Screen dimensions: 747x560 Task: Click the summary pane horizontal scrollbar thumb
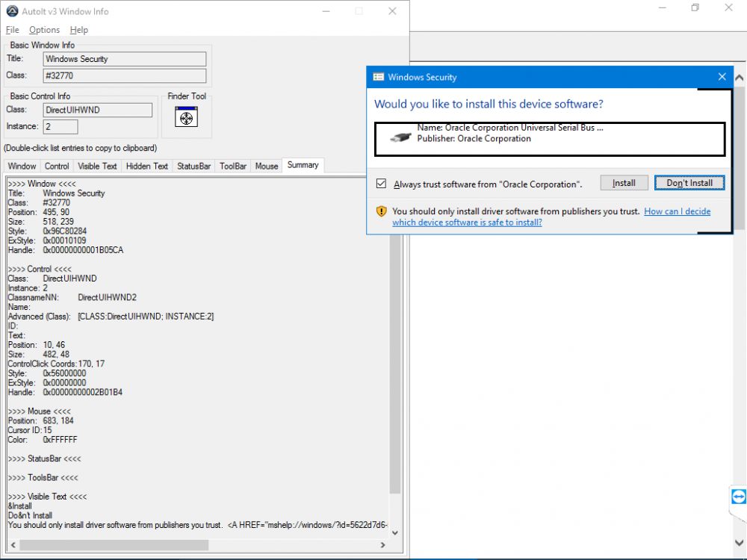point(114,545)
